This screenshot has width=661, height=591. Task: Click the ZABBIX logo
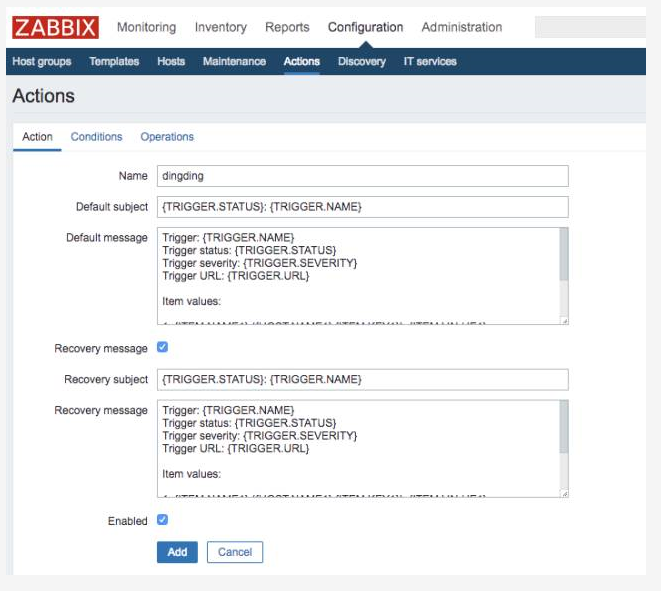tap(55, 27)
